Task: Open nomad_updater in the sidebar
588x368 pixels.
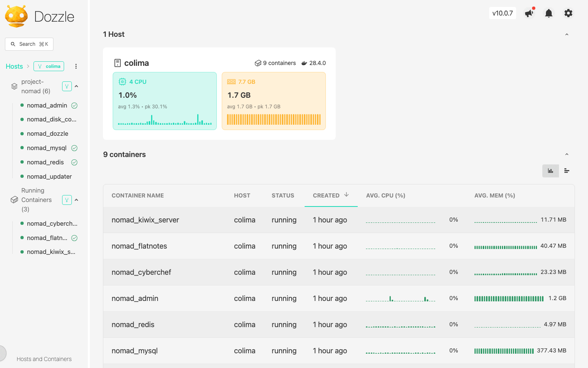Action: pyautogui.click(x=49, y=177)
